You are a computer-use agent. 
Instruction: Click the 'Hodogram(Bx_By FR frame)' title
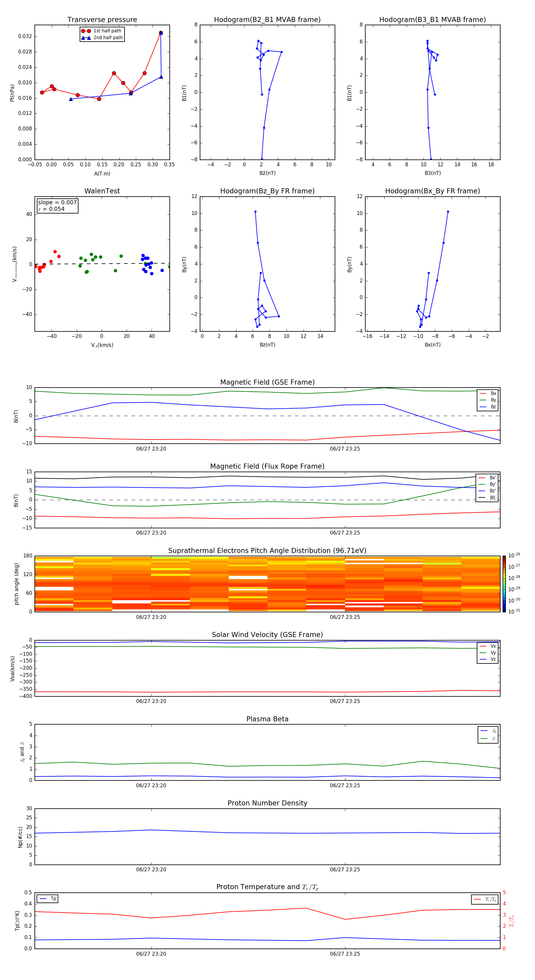pyautogui.click(x=432, y=191)
